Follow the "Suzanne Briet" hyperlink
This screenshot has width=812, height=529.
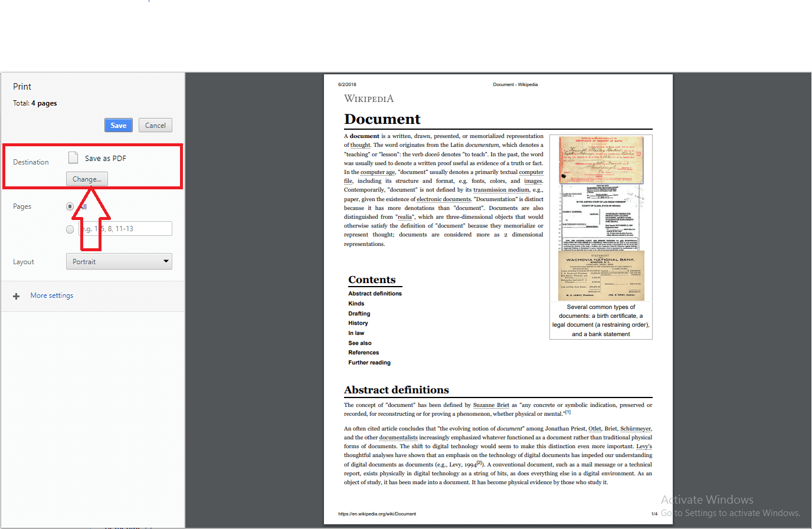tap(491, 405)
